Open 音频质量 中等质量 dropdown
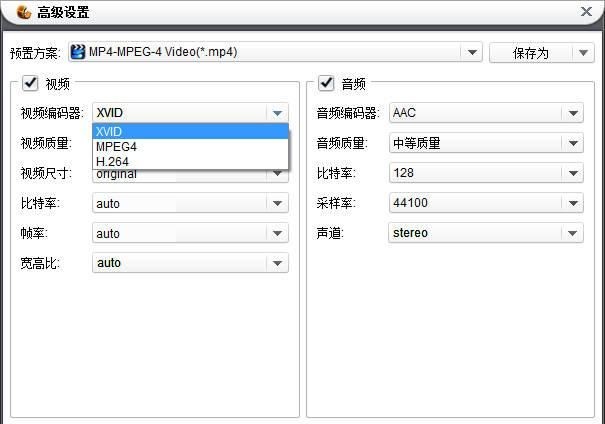 click(486, 143)
